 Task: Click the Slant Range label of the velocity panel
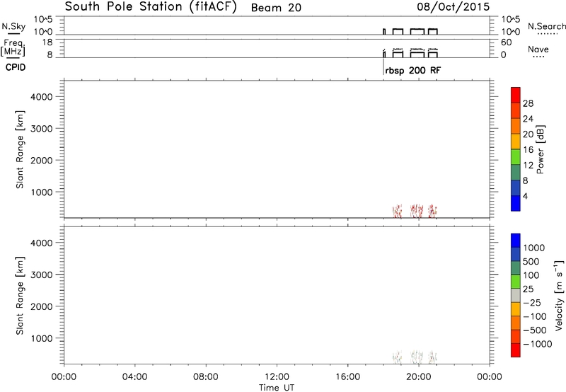(20, 296)
